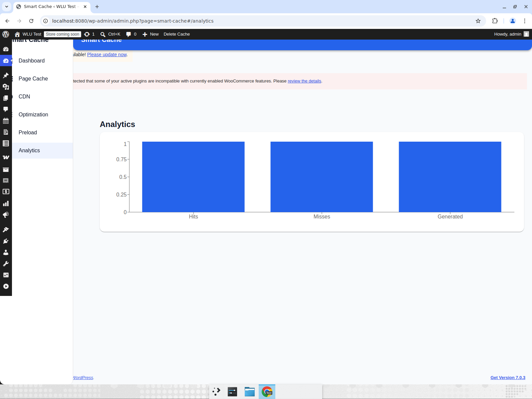The height and width of the screenshot is (399, 532).
Task: Open Users person sidebar icon
Action: (6, 252)
